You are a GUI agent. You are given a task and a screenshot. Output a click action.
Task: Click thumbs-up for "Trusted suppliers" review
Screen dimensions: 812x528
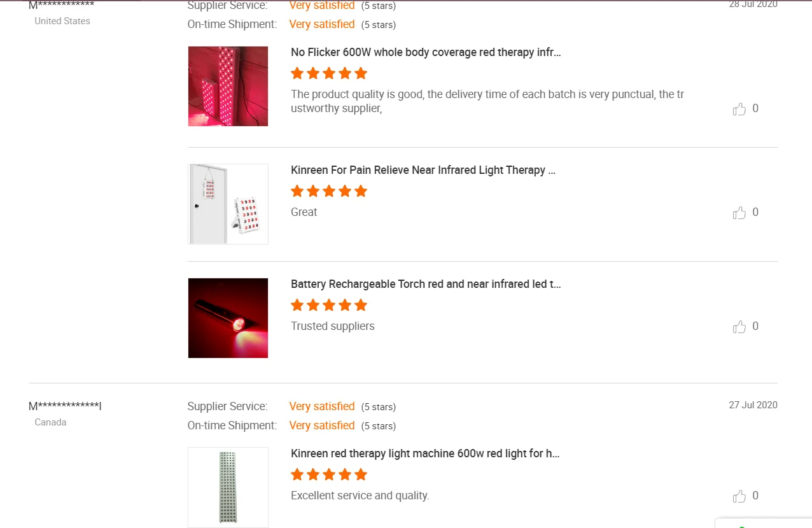739,327
